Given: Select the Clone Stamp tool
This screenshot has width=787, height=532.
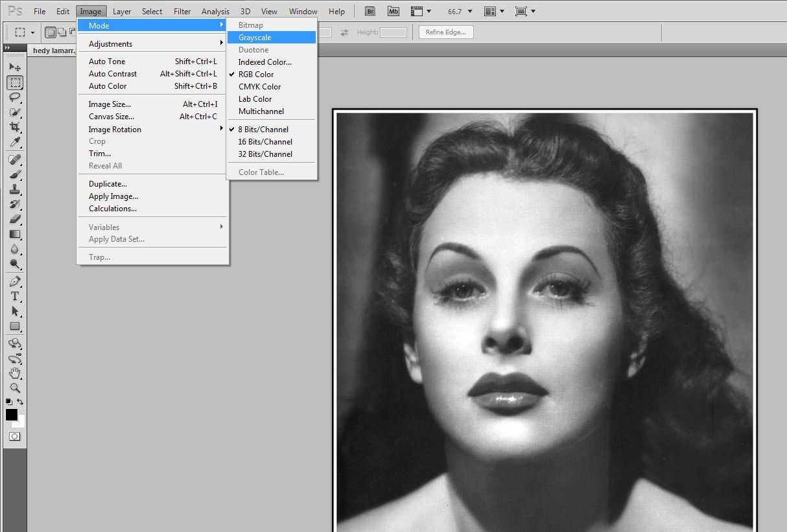Looking at the screenshot, I should pyautogui.click(x=14, y=189).
